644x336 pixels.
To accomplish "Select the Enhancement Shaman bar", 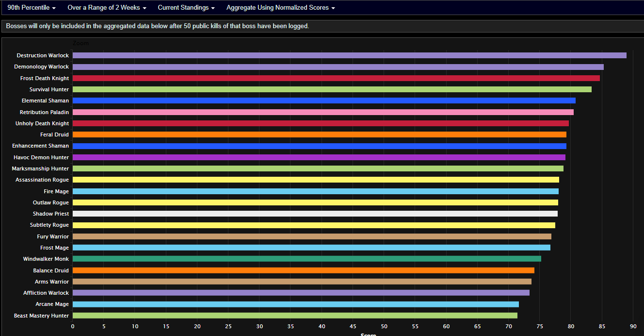I will 320,146.
